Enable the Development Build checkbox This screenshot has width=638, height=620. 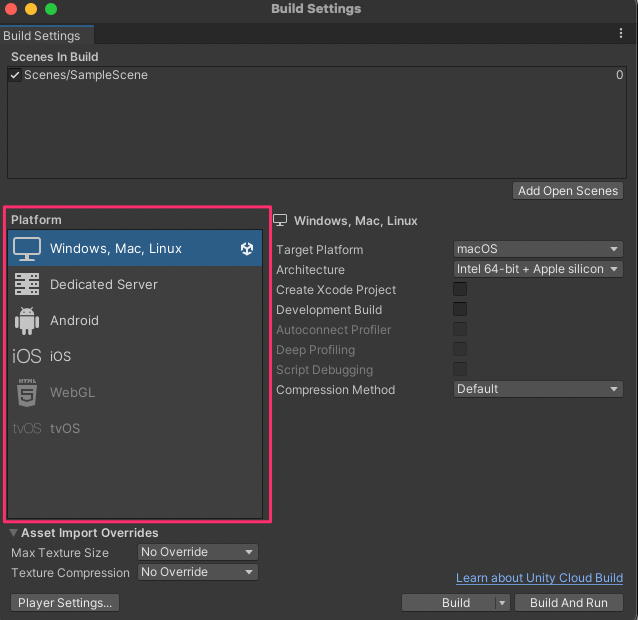[460, 309]
